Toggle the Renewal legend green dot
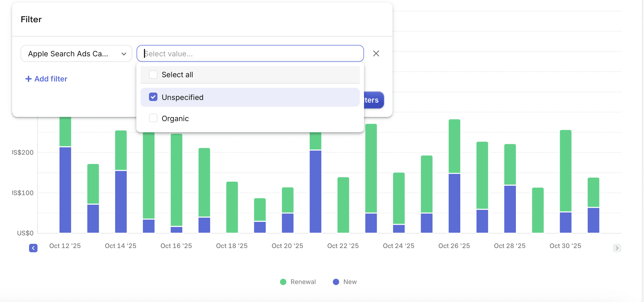The width and height of the screenshot is (644, 302). 283,282
